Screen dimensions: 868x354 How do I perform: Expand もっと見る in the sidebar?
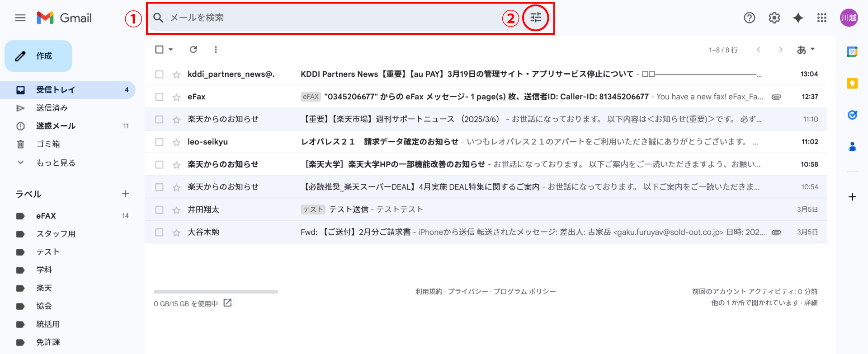coord(55,163)
